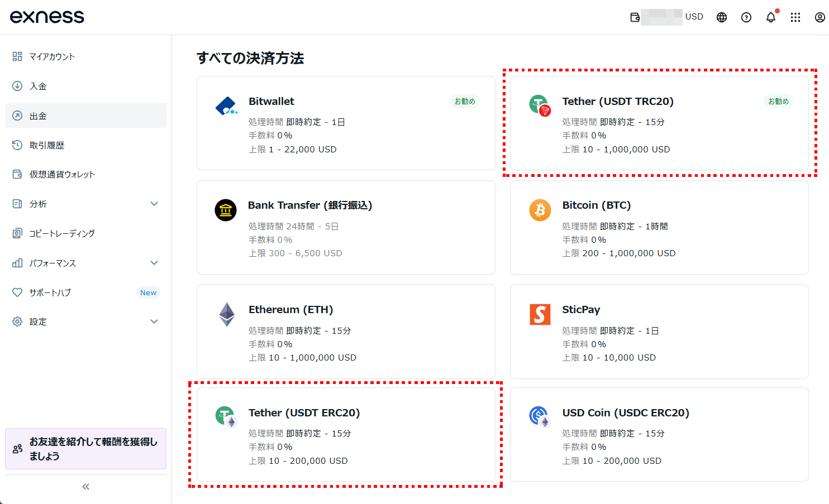Open the apps grid menu icon
Image resolution: width=829 pixels, height=504 pixels.
pos(795,17)
